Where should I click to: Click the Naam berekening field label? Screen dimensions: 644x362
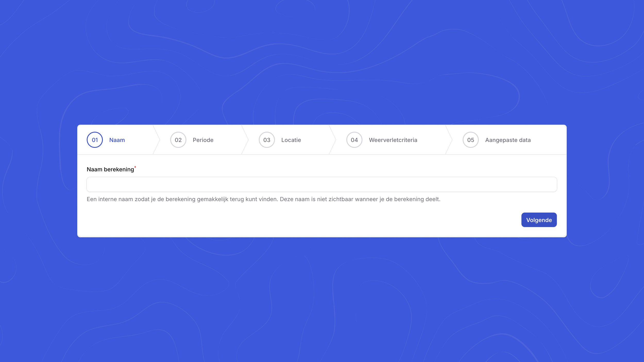pyautogui.click(x=110, y=169)
